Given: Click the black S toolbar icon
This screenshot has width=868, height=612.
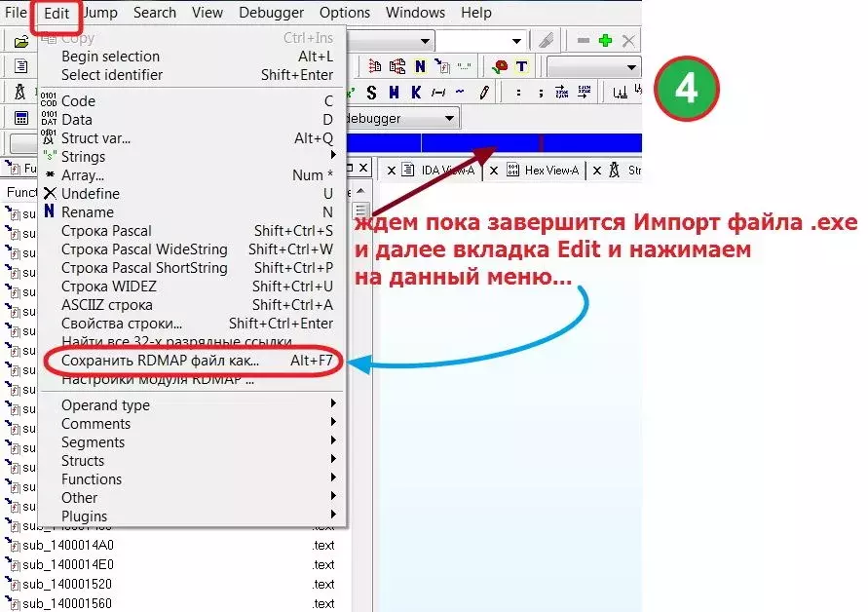Looking at the screenshot, I should tap(371, 93).
